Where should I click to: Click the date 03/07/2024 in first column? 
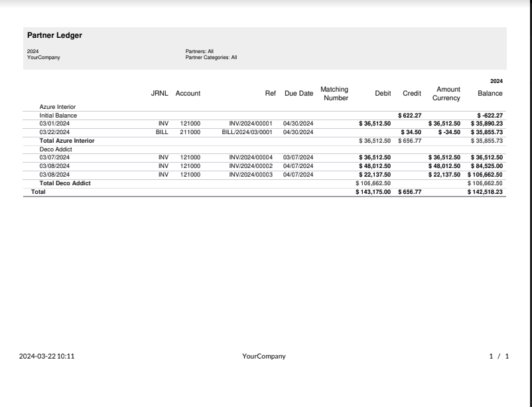(54, 157)
